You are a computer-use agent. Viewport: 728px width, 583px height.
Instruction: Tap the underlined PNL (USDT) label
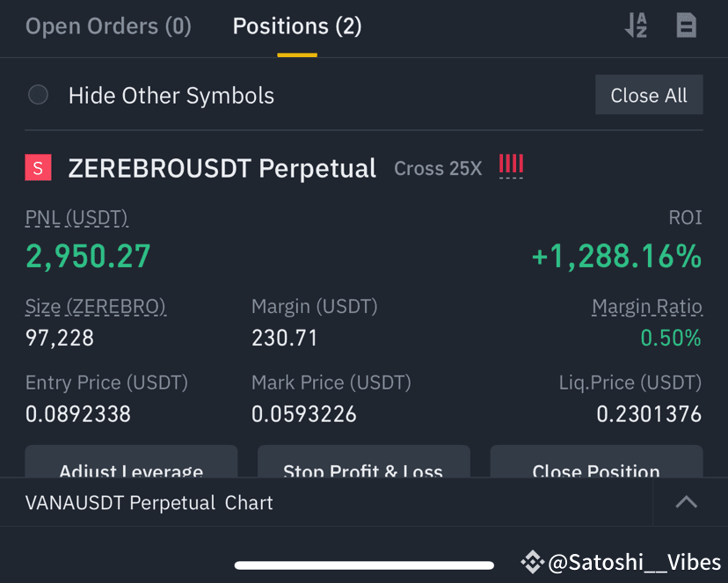76,218
